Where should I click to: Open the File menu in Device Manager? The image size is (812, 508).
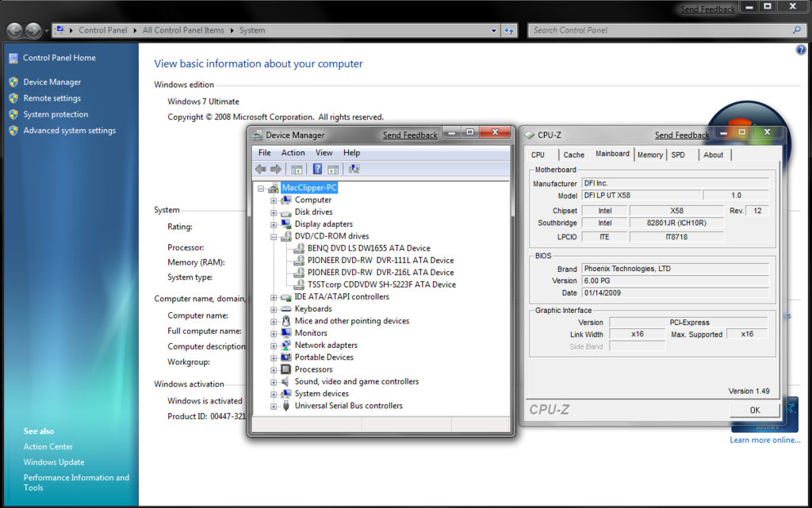265,153
